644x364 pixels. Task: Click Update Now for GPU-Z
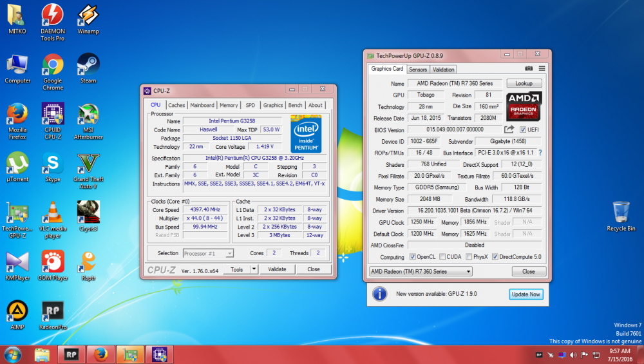pos(526,294)
